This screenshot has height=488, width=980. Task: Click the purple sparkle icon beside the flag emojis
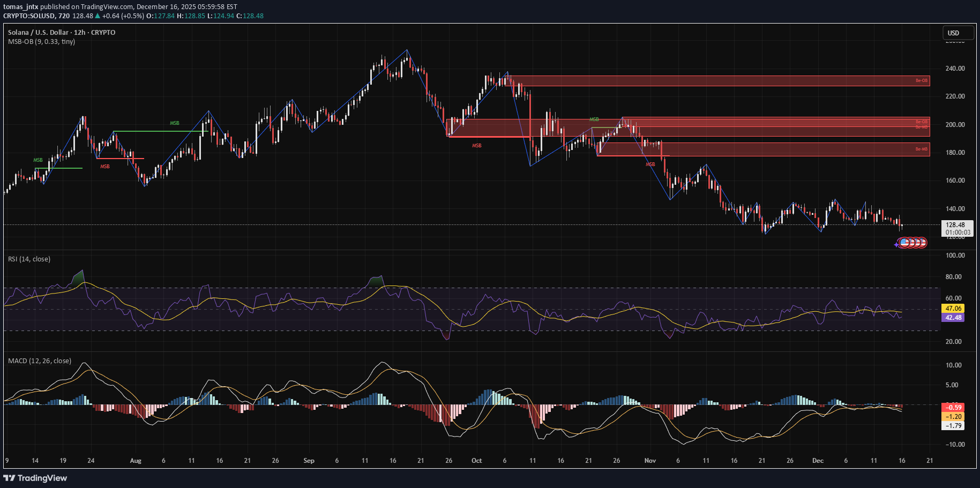[896, 245]
